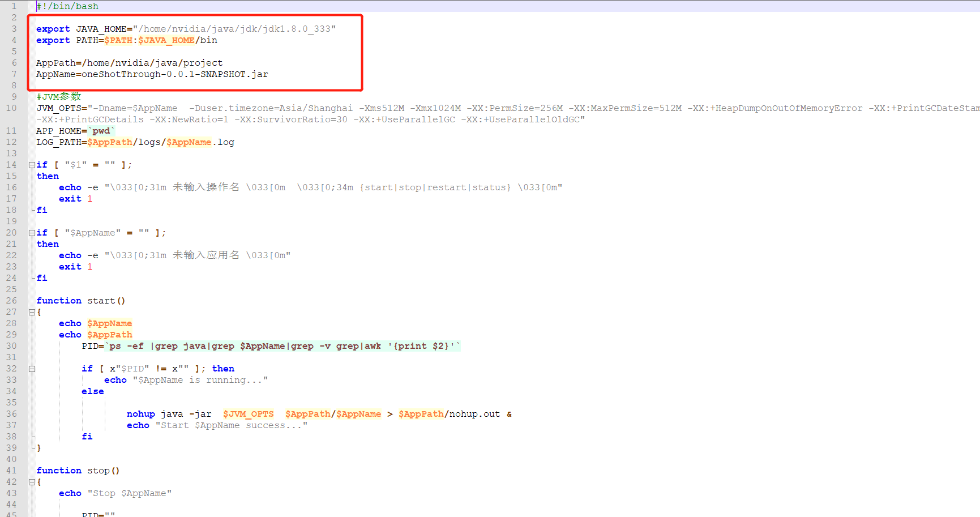The width and height of the screenshot is (980, 517).
Task: Collapse the if "$1" block fold marker
Action: point(32,165)
